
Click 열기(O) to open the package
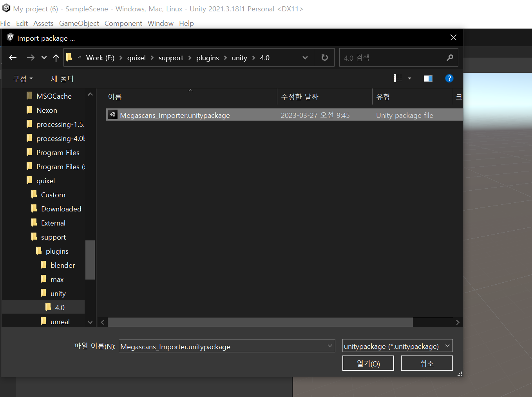click(x=368, y=363)
